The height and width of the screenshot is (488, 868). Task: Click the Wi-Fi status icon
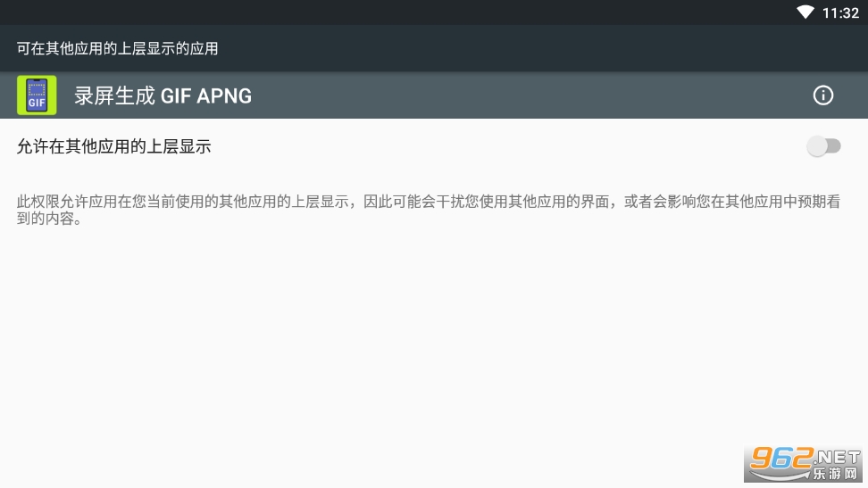click(x=805, y=12)
